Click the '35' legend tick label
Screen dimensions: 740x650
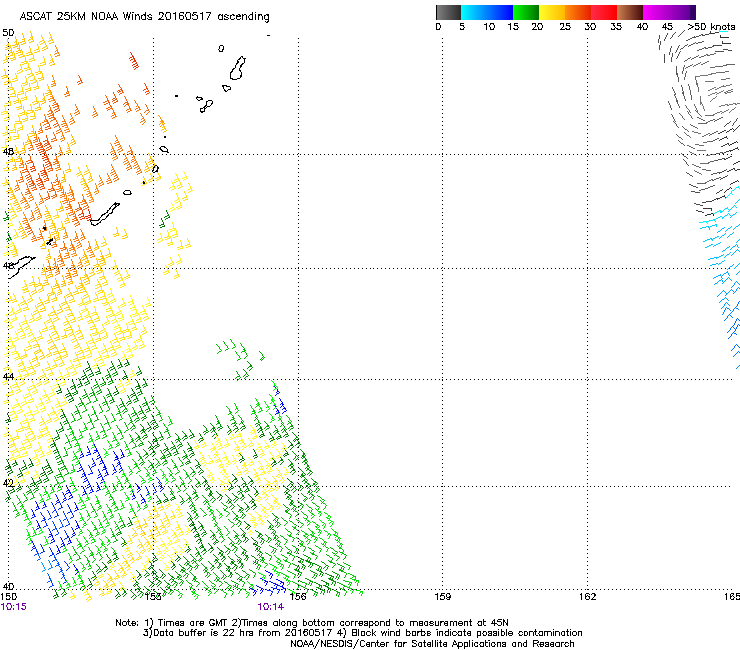click(616, 27)
